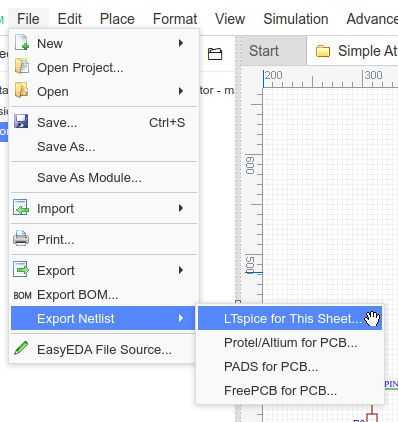Screen dimensions: 398x422
Task: Click the Open Project folder icon
Action: point(22,66)
